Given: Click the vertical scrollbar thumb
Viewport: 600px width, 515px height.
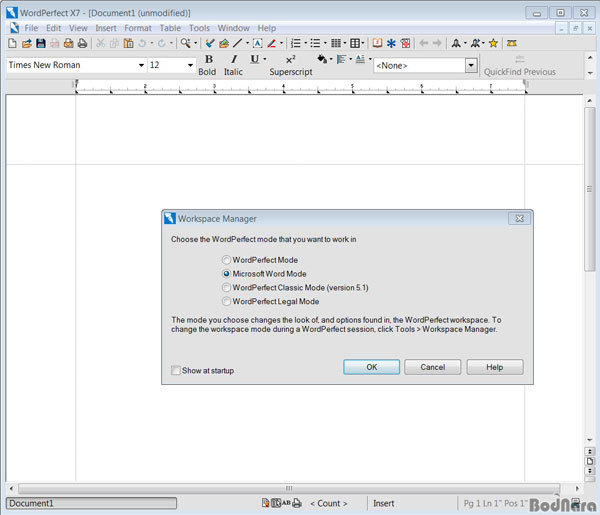Looking at the screenshot, I should (590, 189).
